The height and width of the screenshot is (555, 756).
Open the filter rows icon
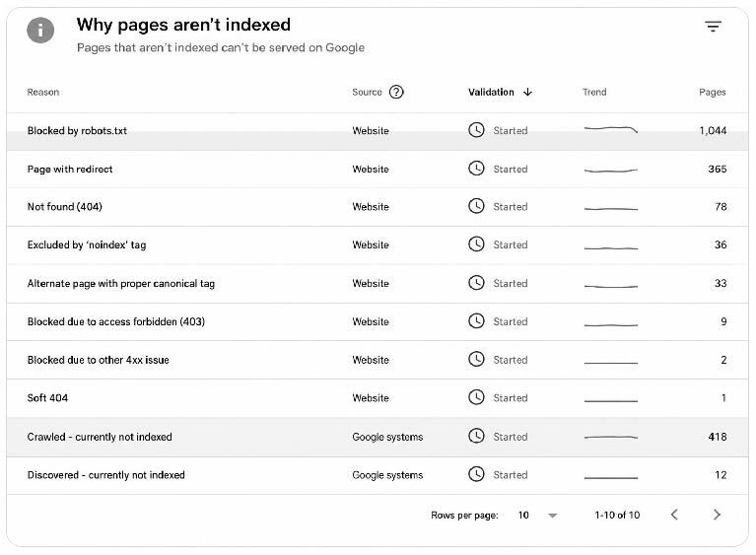click(713, 27)
